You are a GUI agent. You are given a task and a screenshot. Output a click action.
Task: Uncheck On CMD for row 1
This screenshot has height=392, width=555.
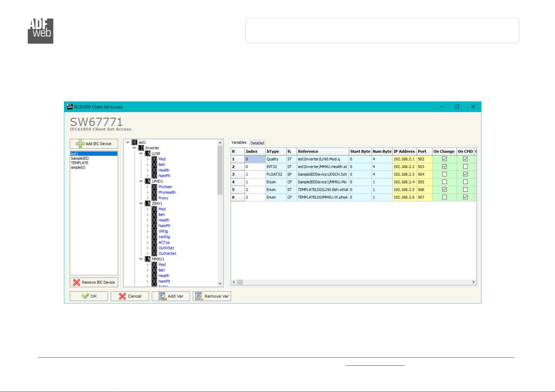point(465,159)
